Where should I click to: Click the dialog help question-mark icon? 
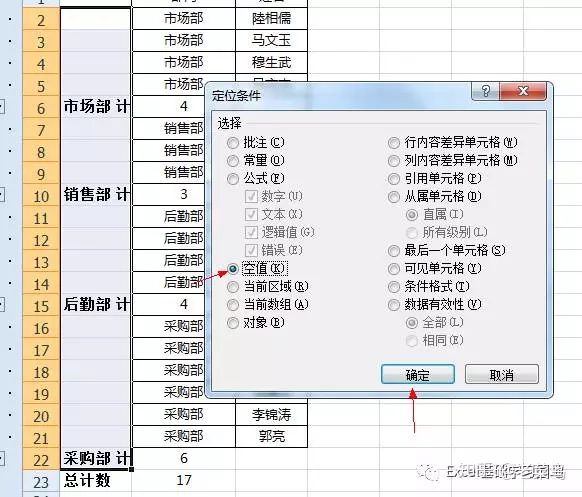pos(485,91)
